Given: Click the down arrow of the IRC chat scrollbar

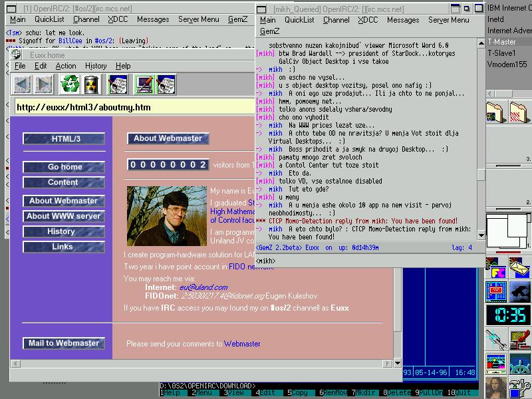Looking at the screenshot, I should point(481,235).
